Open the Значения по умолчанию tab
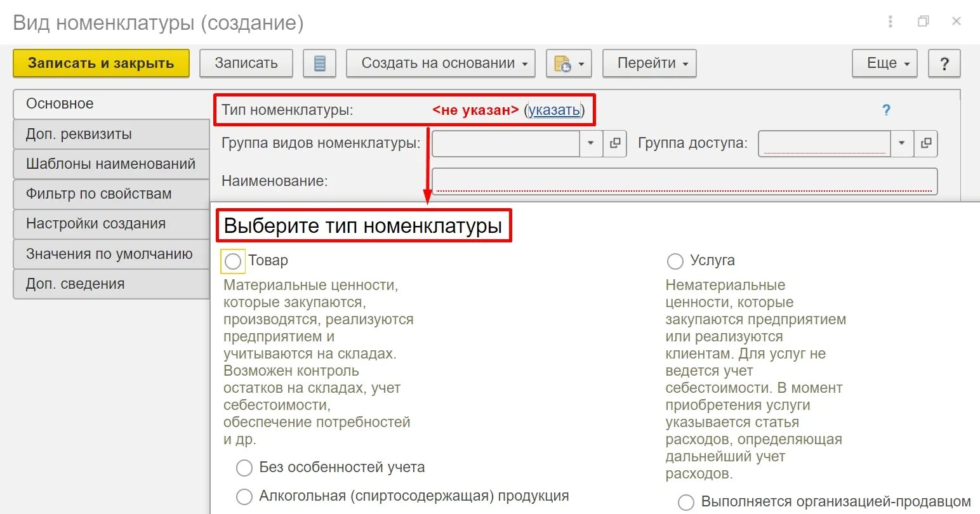980x514 pixels. click(112, 254)
